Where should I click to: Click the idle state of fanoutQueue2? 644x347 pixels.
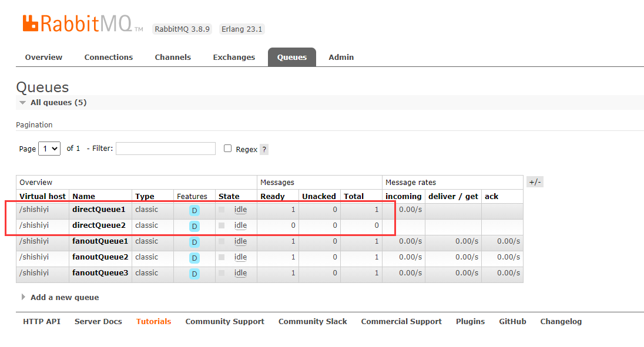(240, 257)
